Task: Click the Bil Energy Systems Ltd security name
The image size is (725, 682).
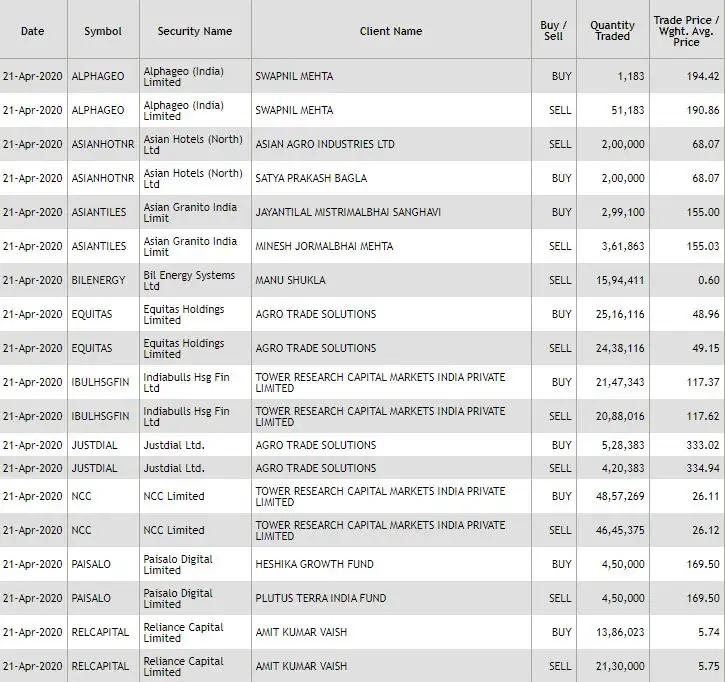Action: [x=190, y=280]
